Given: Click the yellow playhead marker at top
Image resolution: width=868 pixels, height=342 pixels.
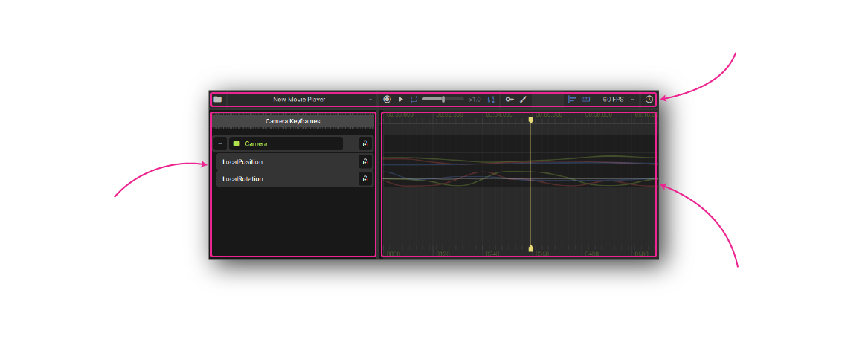Looking at the screenshot, I should pos(530,119).
